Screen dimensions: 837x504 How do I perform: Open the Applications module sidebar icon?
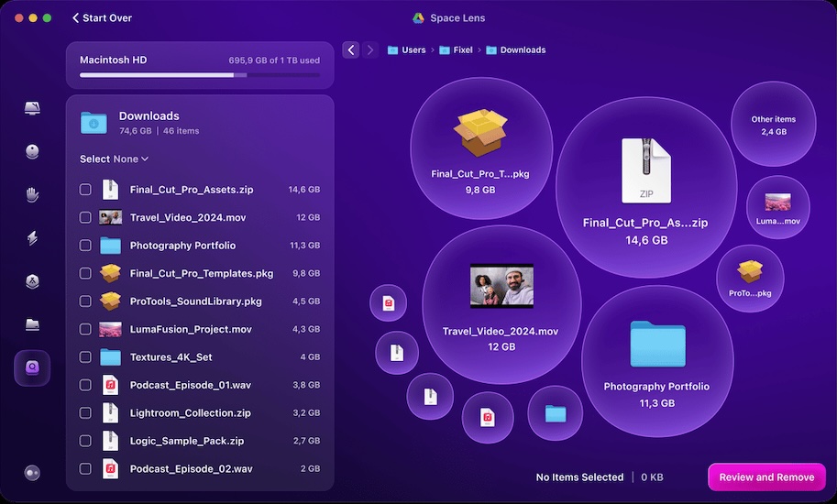(32, 281)
